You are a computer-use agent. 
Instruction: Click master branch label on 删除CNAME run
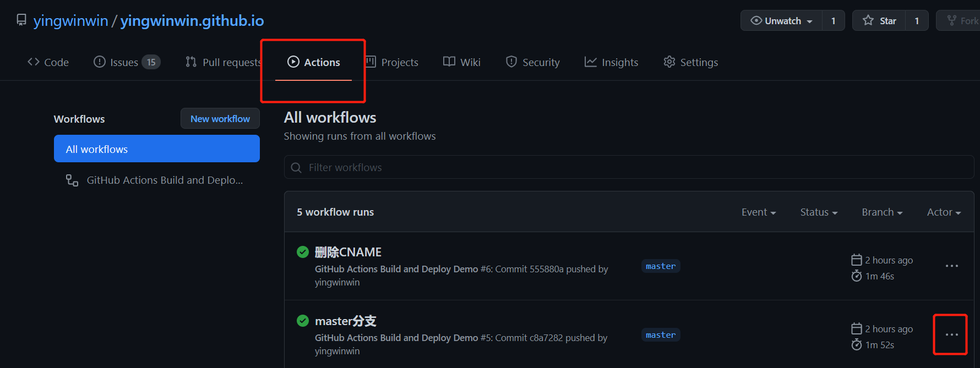661,266
